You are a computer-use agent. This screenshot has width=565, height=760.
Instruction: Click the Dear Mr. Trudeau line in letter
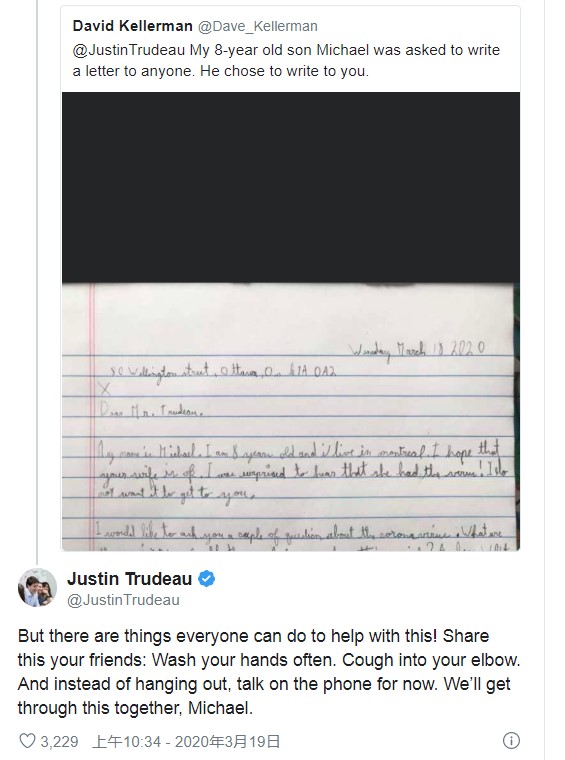[151, 411]
